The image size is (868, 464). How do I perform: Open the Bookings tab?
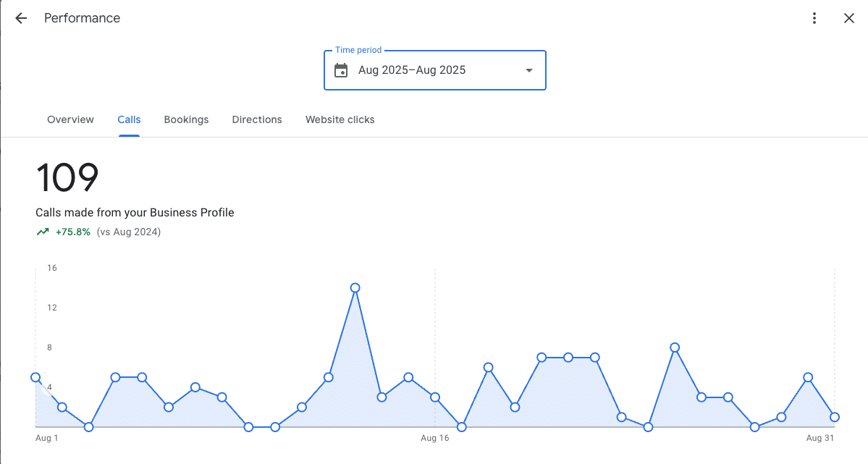click(x=186, y=119)
